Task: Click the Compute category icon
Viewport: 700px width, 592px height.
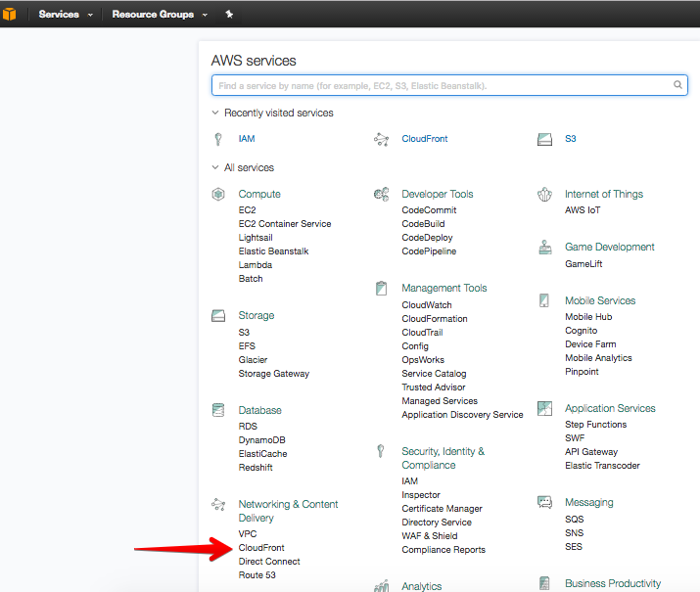Action: point(218,194)
